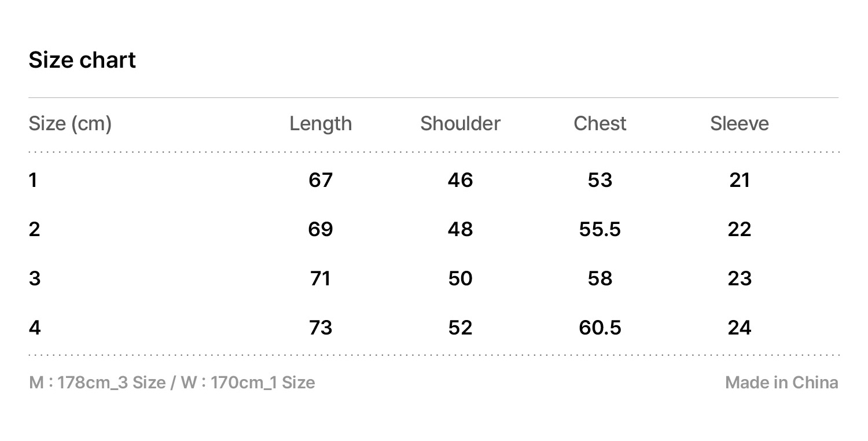868x441 pixels.
Task: Click the size 3 row label
Action: tap(34, 278)
